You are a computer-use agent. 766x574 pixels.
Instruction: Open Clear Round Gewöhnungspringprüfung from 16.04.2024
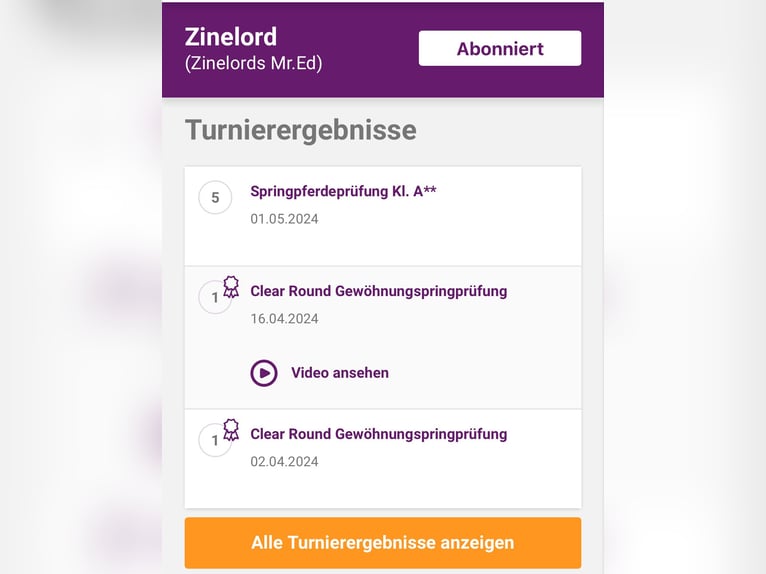[x=379, y=291]
